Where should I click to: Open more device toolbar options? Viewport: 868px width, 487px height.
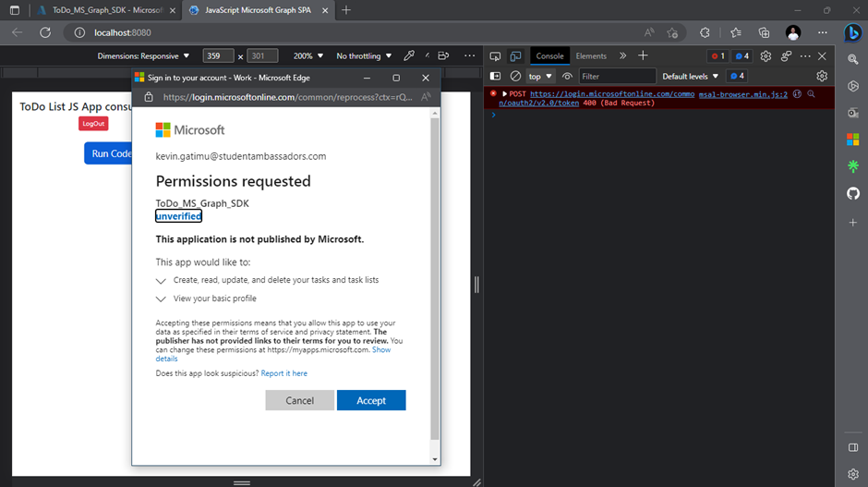coord(469,55)
